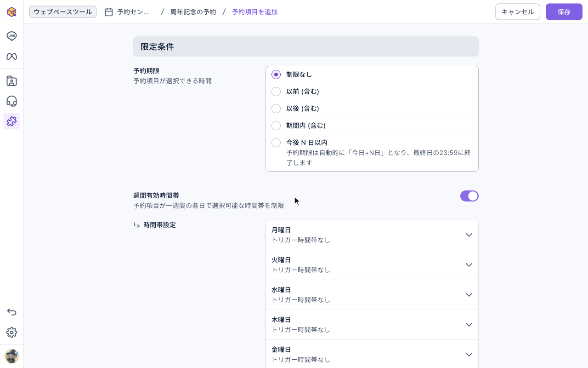Go to 周年記念の予約 breadcrumb
This screenshot has height=368, width=588.
point(193,12)
